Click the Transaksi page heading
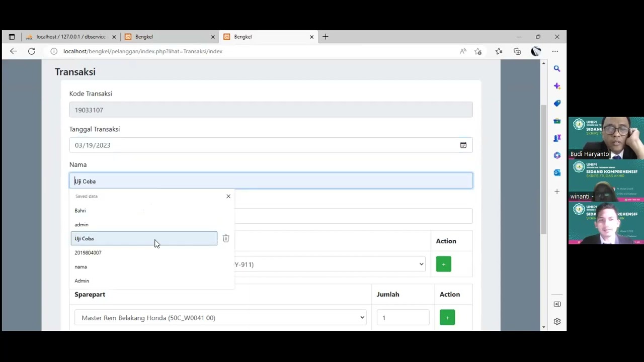 tap(75, 72)
